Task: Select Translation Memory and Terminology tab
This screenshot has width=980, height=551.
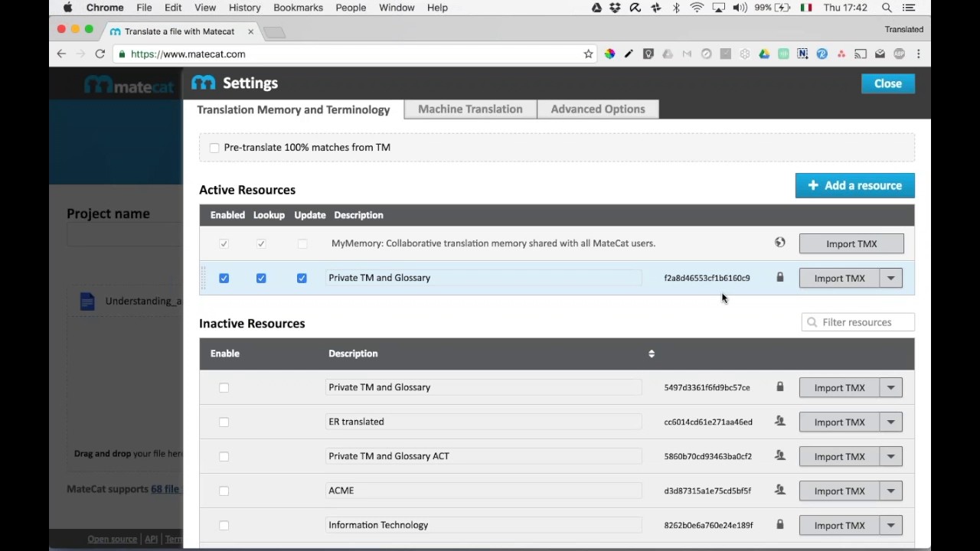Action: click(293, 109)
